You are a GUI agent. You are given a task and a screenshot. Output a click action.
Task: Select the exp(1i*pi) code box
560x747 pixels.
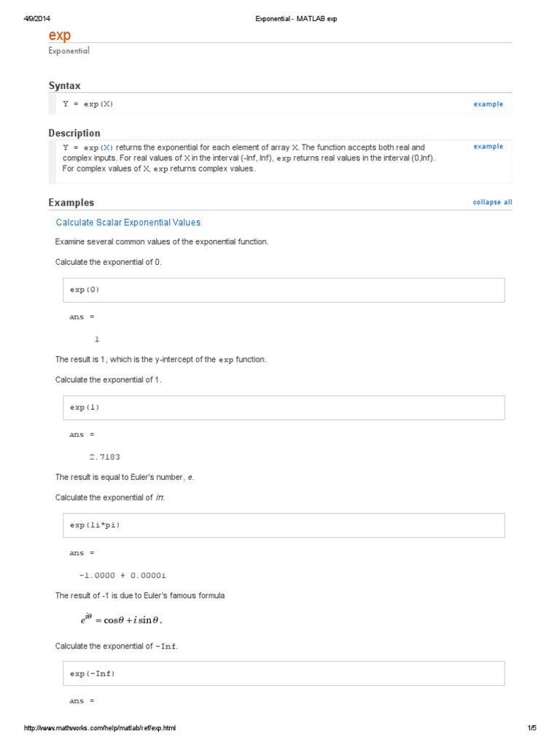click(x=284, y=526)
